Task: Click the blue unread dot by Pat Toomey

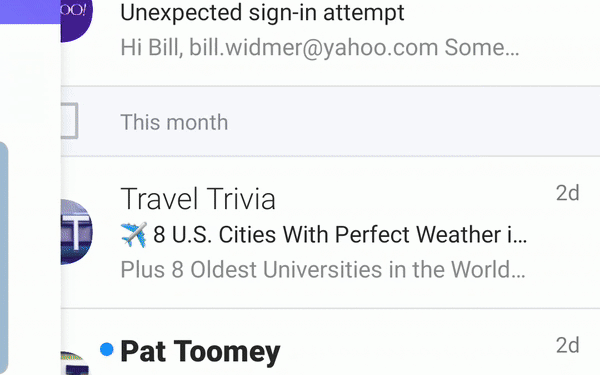Action: point(107,349)
